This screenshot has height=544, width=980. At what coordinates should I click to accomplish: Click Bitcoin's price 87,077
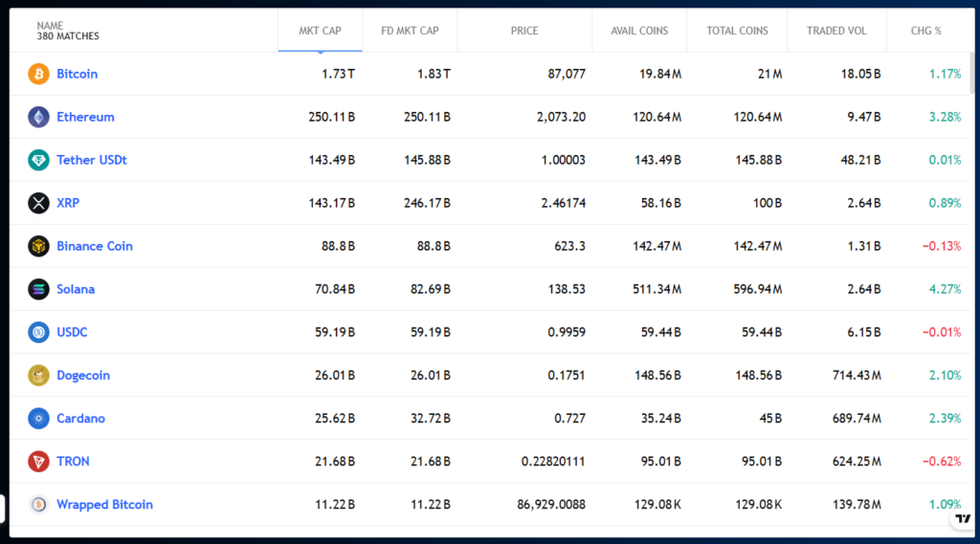(567, 74)
